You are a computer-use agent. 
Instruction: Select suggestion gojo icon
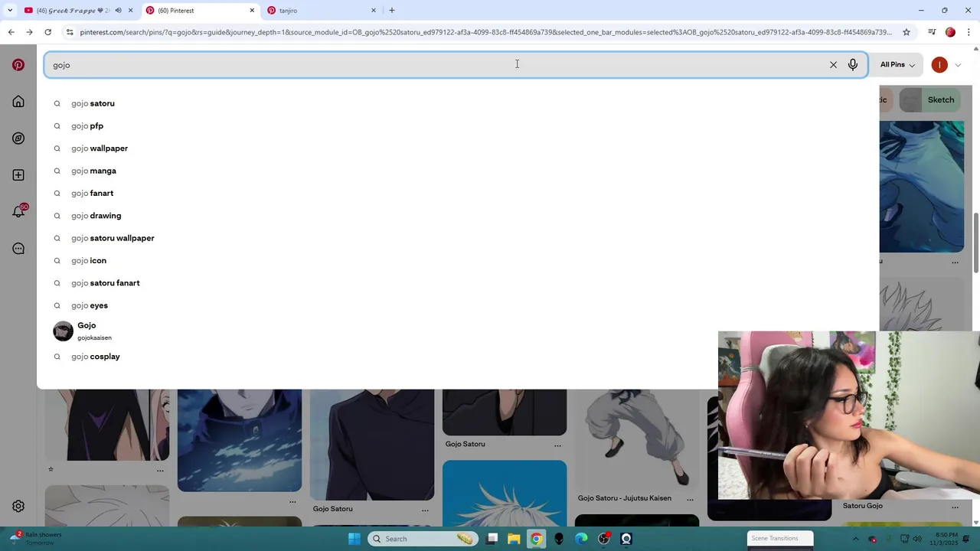click(x=89, y=260)
